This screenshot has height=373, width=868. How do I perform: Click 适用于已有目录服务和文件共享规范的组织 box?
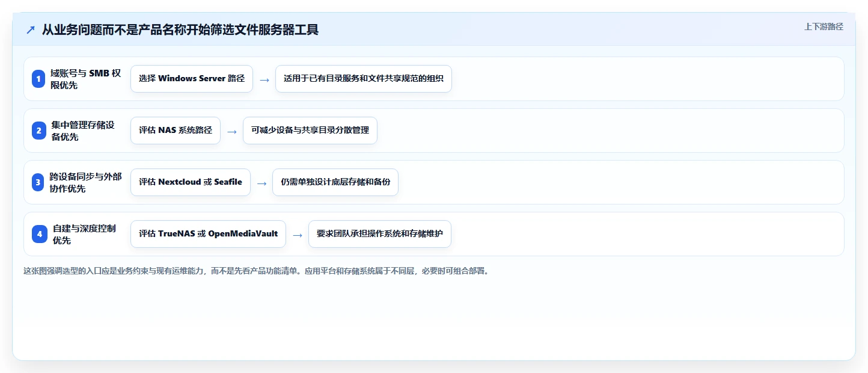point(364,79)
